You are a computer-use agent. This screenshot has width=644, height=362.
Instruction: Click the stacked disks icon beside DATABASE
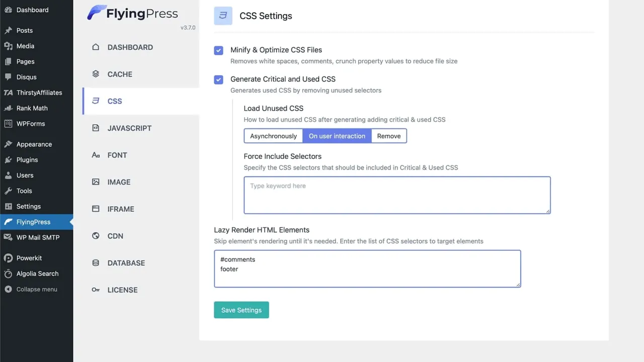[96, 263]
